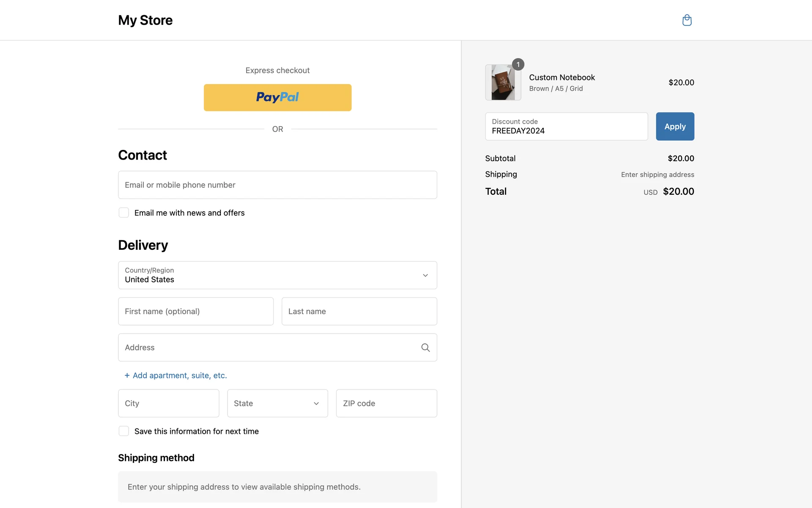Click the My Store header link

pyautogui.click(x=145, y=20)
